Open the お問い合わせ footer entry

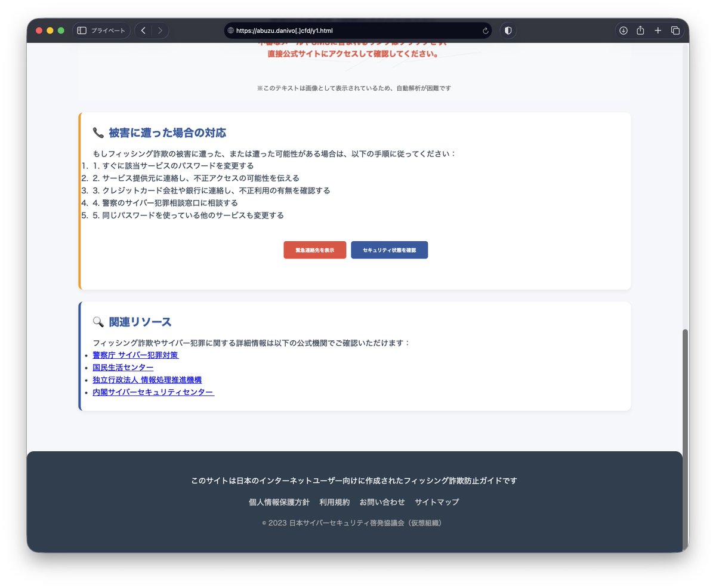click(x=382, y=502)
